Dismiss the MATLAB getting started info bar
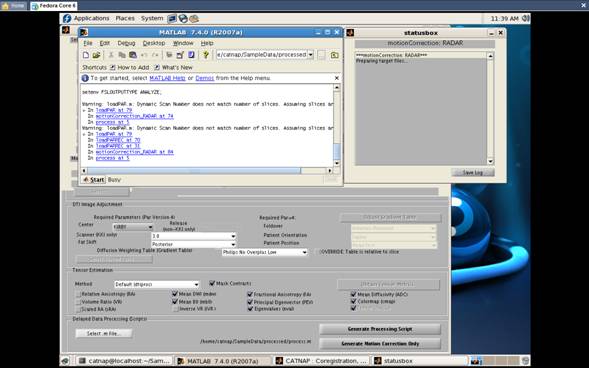The width and height of the screenshot is (589, 368). 337,78
